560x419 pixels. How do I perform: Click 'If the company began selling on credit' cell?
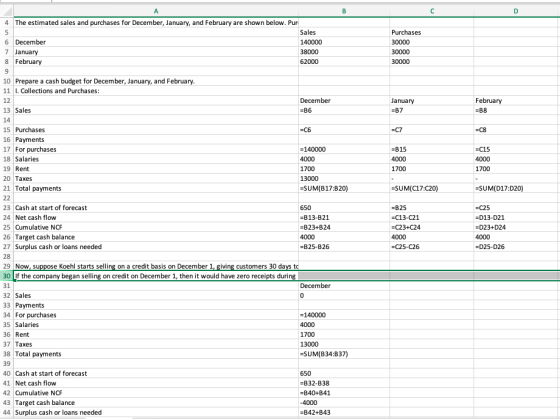click(156, 276)
